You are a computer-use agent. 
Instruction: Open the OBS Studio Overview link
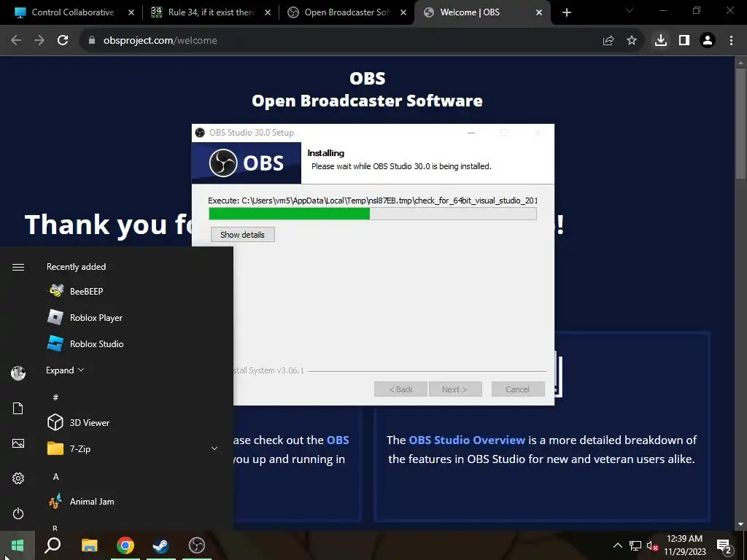[467, 440]
